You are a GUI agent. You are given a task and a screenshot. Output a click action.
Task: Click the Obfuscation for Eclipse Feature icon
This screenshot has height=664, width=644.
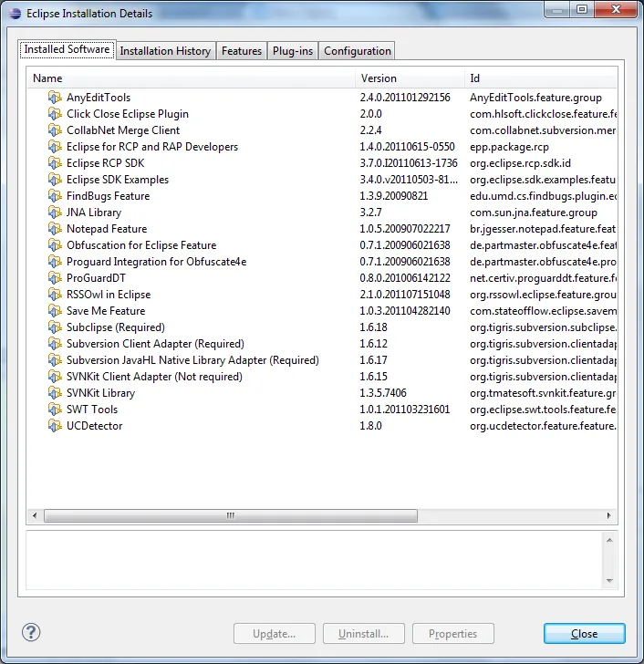pyautogui.click(x=54, y=245)
